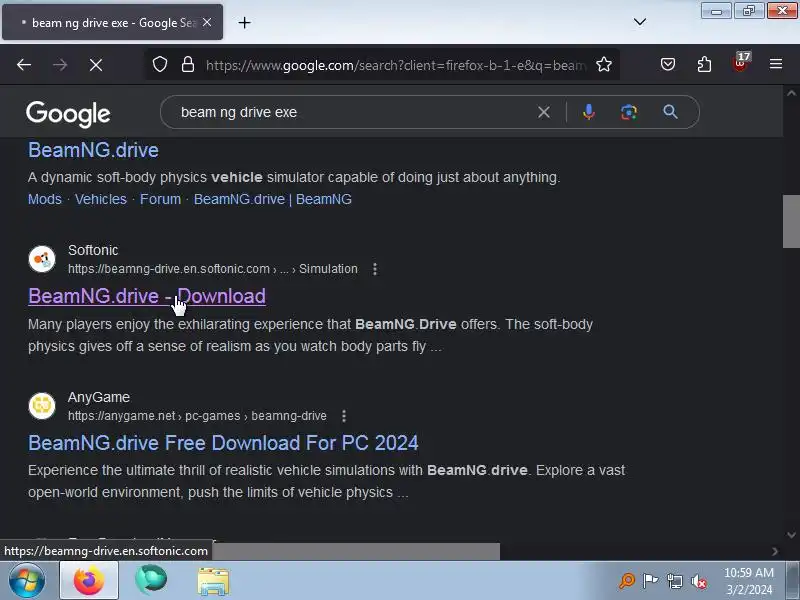Image resolution: width=800 pixels, height=600 pixels.
Task: Close the Google Search tab
Action: click(x=207, y=22)
